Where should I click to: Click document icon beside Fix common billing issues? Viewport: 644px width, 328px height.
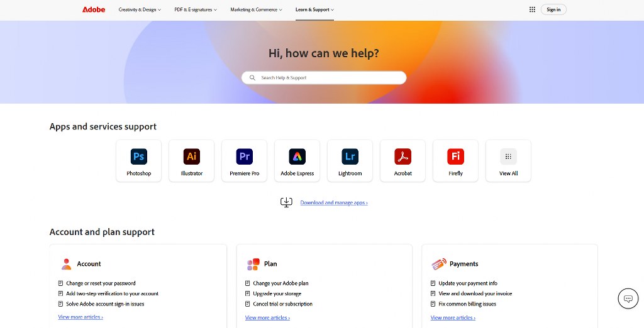click(x=433, y=304)
